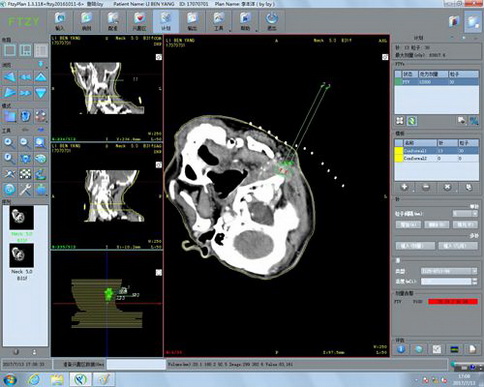Click the wrench settings tool
Viewport: 484px width, 387px height.
click(25, 189)
